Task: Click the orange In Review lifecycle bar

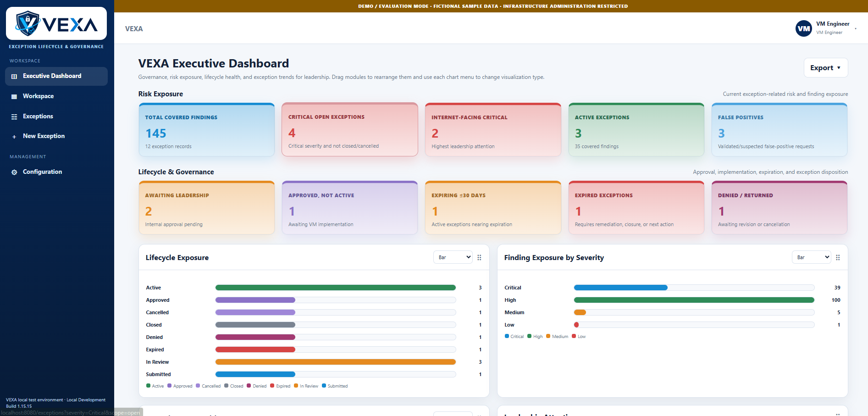Action: pos(336,362)
